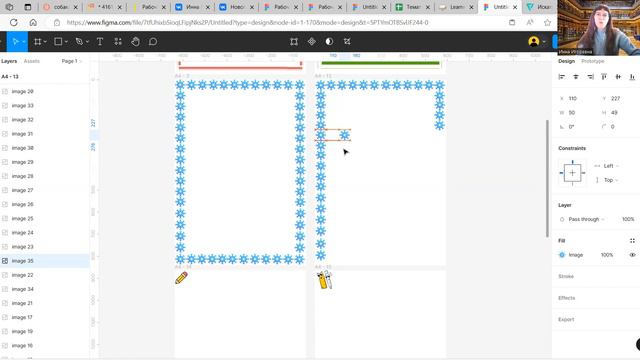Switch to the Learn browser tab
Image resolution: width=640 pixels, height=360 pixels.
point(456,7)
